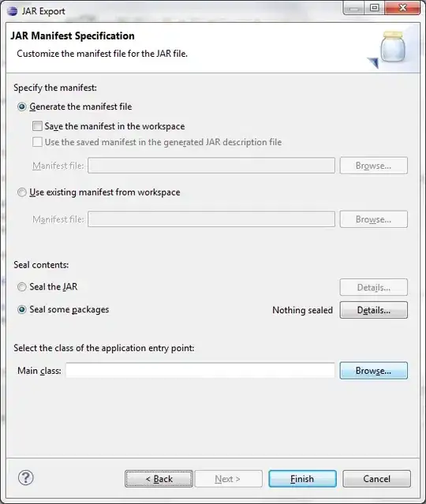Open Details for Seal some packages

coord(374,310)
